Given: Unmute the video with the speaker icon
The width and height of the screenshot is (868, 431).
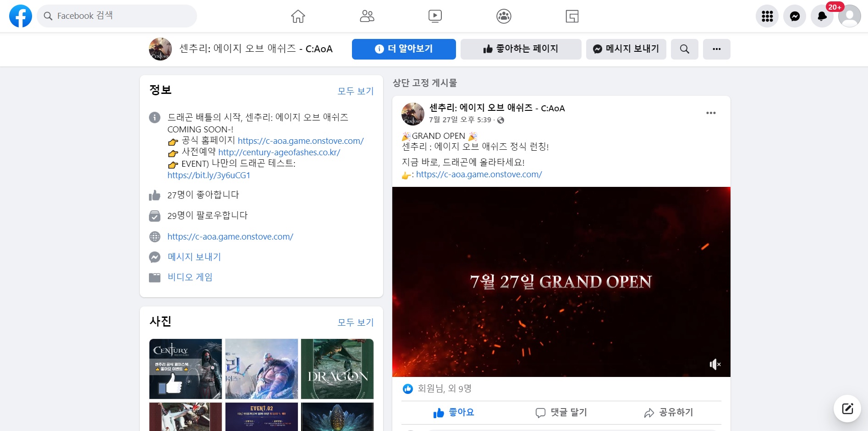Looking at the screenshot, I should coord(714,365).
